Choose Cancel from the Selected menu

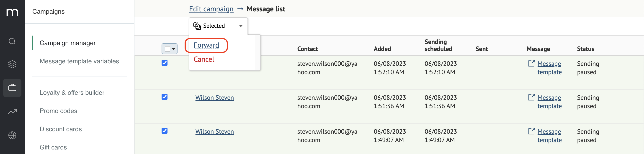204,59
